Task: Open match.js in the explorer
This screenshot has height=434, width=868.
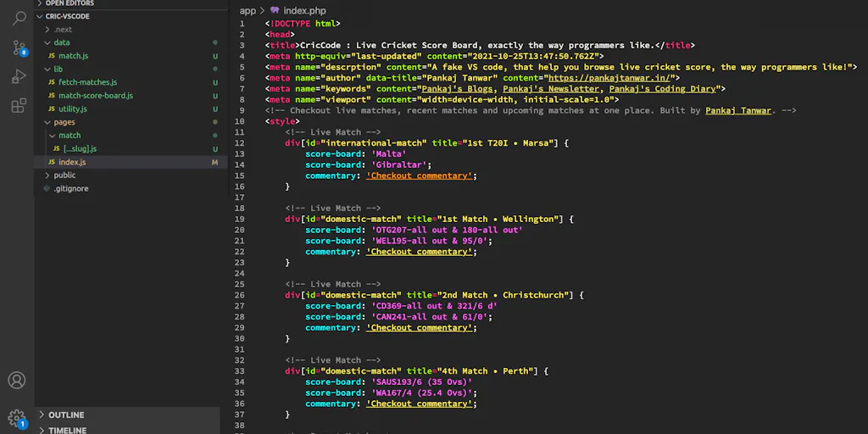Action: (x=73, y=56)
